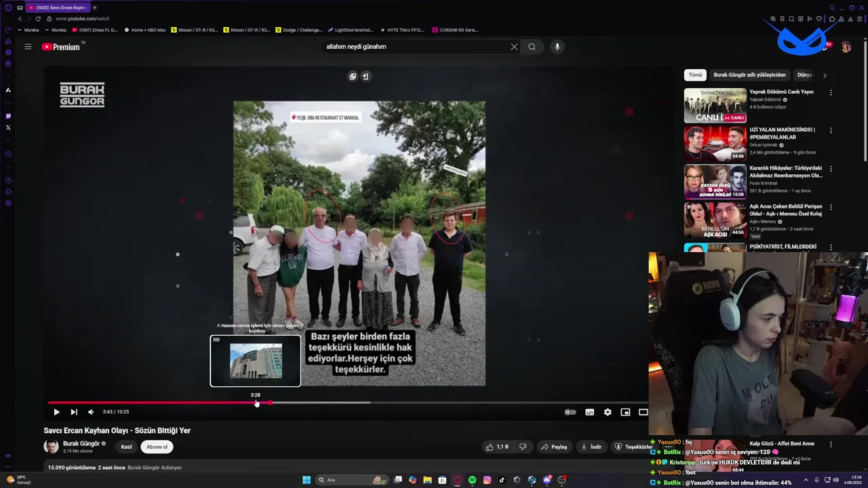Dislike the video

[x=523, y=447]
